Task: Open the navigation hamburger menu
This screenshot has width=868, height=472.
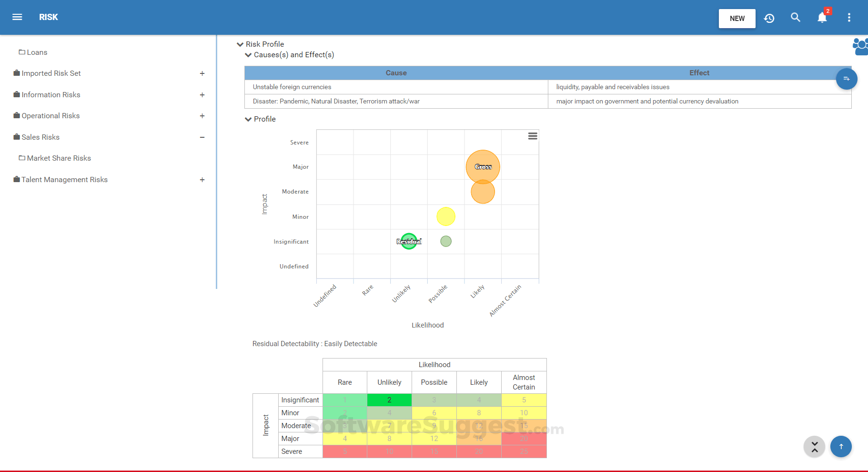Action: pos(17,17)
